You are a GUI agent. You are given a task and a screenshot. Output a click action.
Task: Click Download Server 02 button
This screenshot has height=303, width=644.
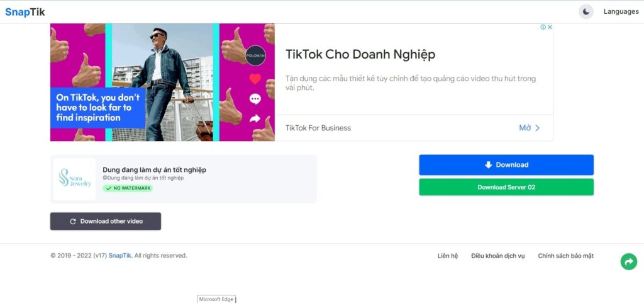click(506, 187)
